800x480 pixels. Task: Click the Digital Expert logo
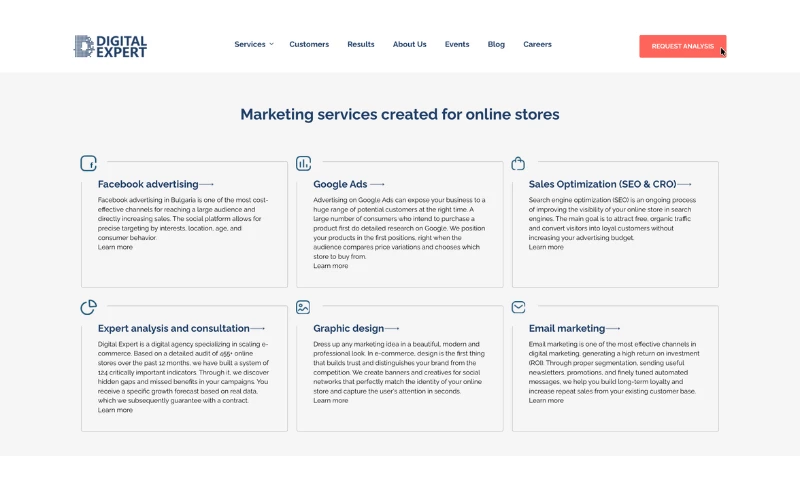pos(110,46)
